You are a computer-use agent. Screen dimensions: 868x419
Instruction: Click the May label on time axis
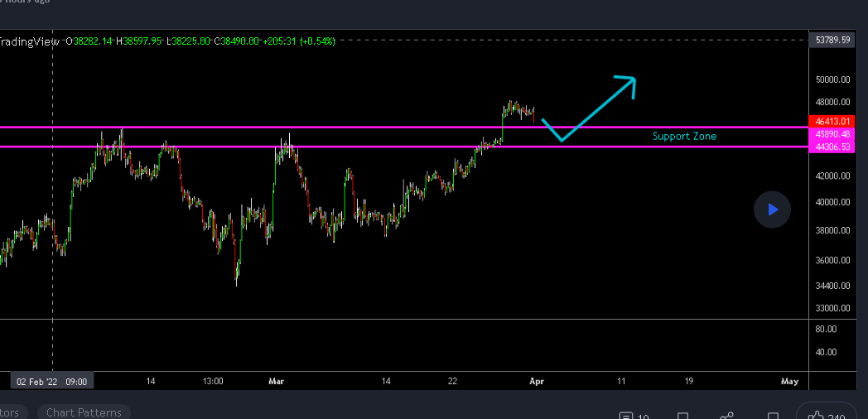(x=789, y=382)
